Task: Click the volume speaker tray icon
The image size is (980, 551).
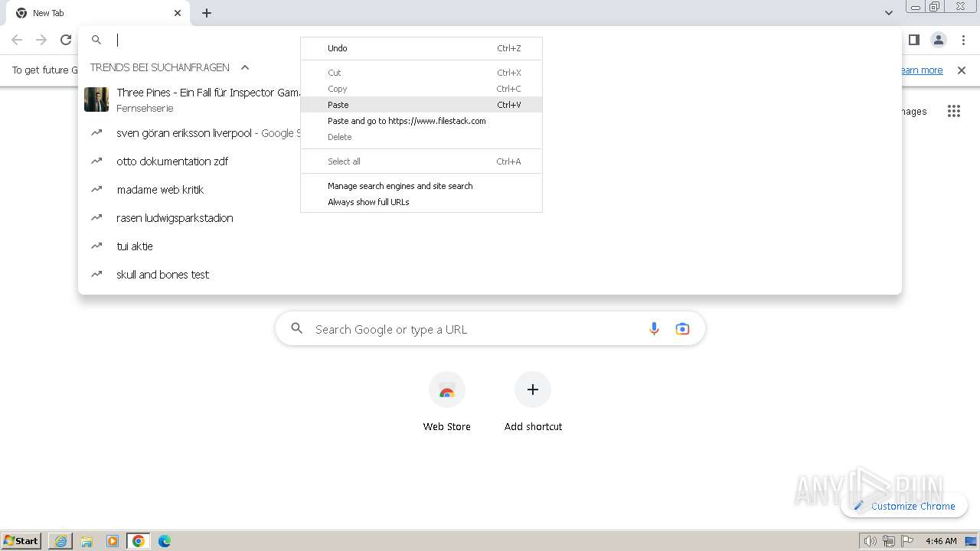Action: pos(870,541)
